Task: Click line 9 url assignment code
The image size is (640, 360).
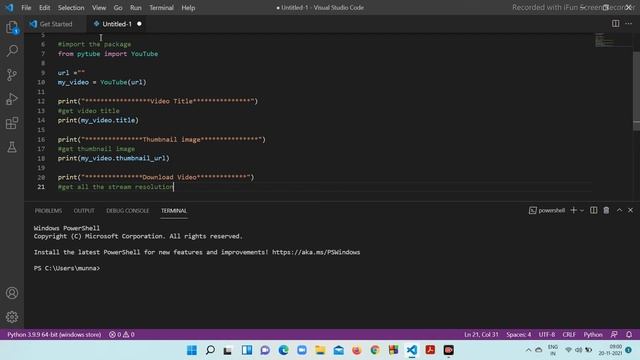Action: (71, 73)
